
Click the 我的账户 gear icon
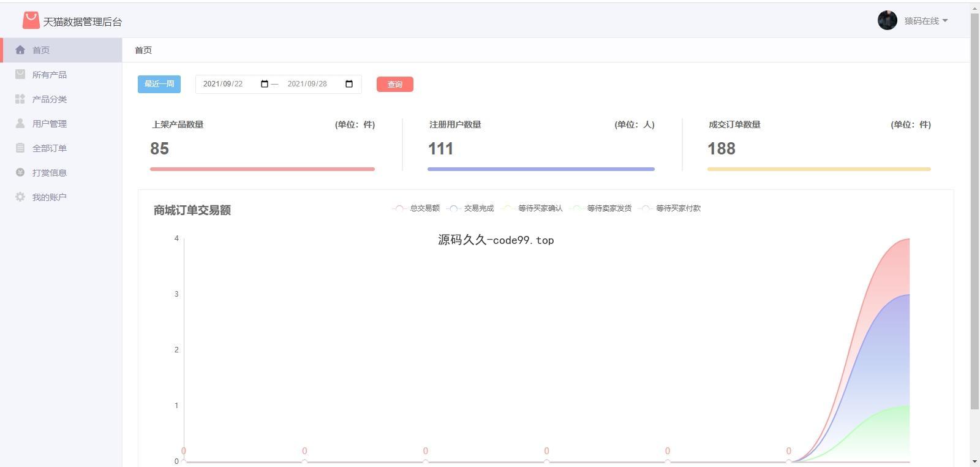20,197
